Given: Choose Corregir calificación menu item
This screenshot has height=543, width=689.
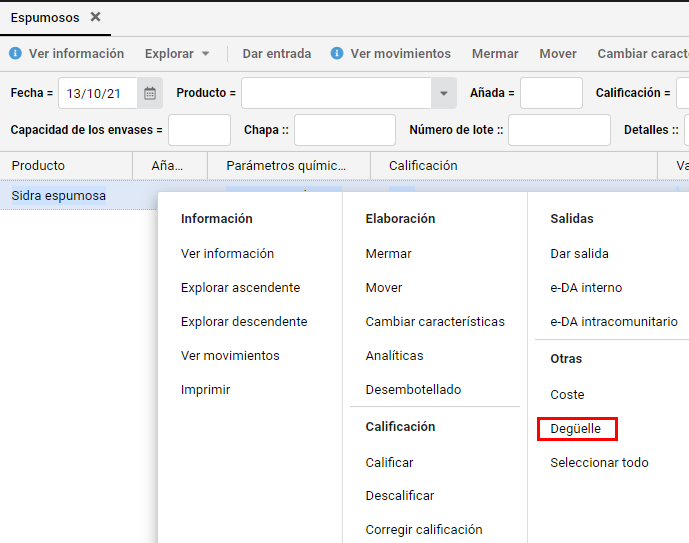Looking at the screenshot, I should [x=424, y=529].
